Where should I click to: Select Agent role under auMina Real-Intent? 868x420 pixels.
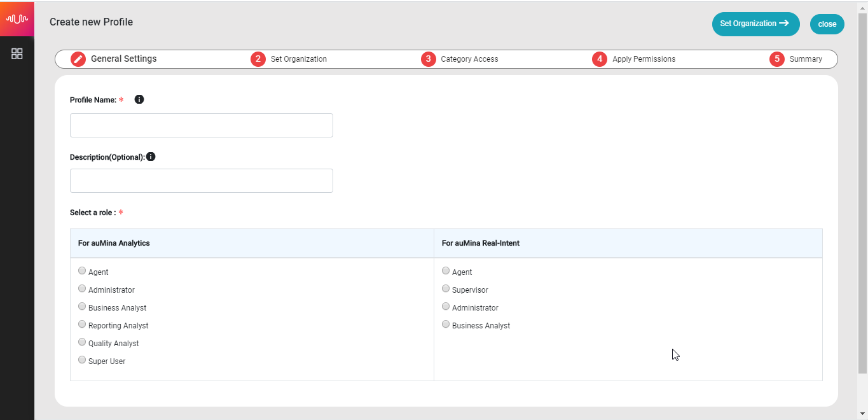point(446,270)
